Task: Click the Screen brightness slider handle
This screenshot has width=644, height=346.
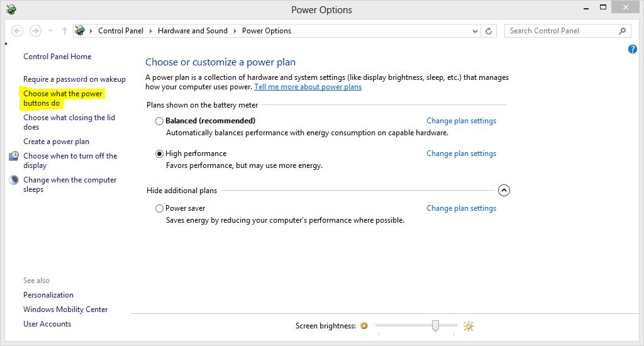Action: pyautogui.click(x=435, y=326)
